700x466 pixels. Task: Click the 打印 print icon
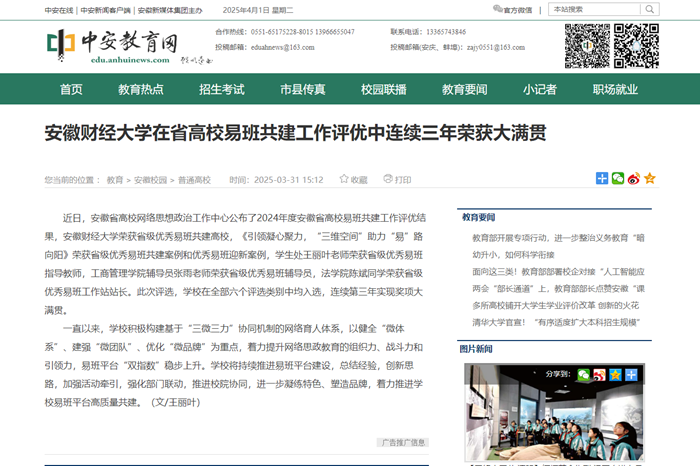pyautogui.click(x=388, y=180)
